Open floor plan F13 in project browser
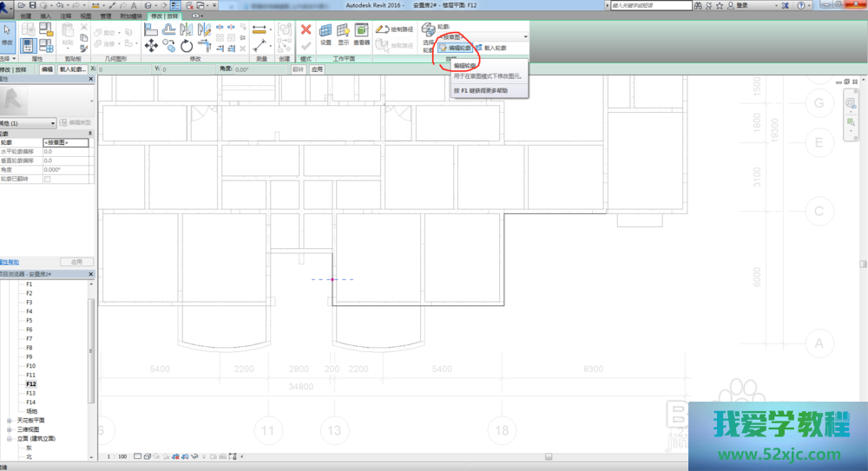This screenshot has height=471, width=868. coord(30,393)
